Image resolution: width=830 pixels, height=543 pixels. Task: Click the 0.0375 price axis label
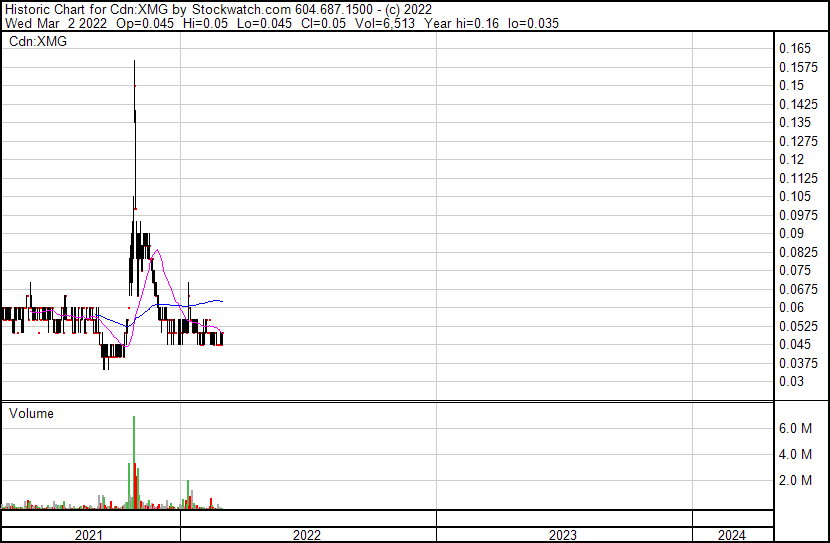(x=798, y=363)
